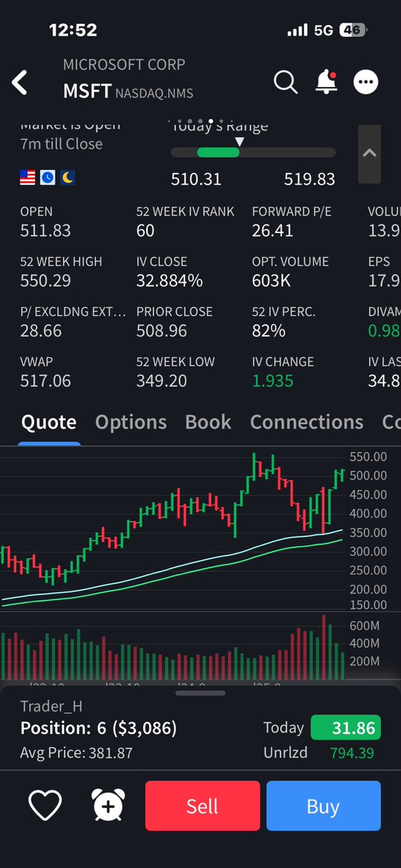401x868 pixels.
Task: Add MSFT to favorites heart icon
Action: click(45, 805)
